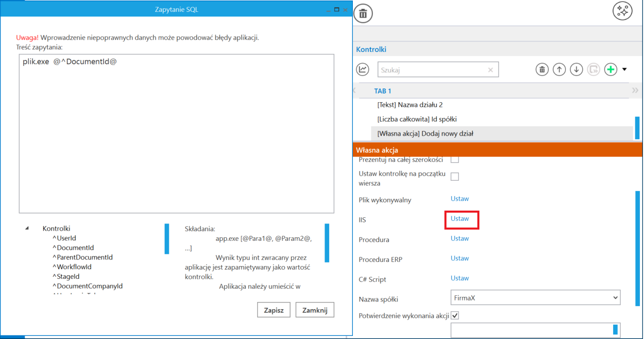Delete control using small trash icon
The image size is (644, 339).
point(542,69)
